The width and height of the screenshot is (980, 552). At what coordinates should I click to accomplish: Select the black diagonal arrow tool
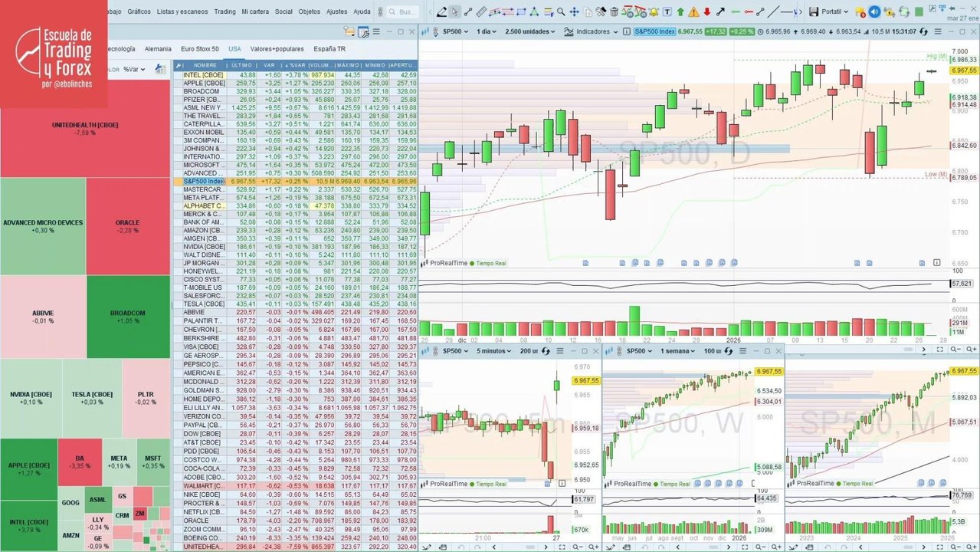click(x=720, y=11)
